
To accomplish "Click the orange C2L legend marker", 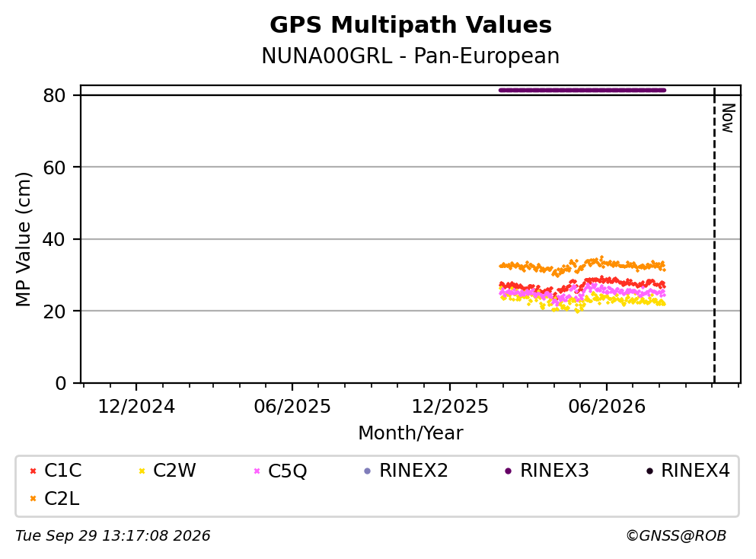I will 33,499.
